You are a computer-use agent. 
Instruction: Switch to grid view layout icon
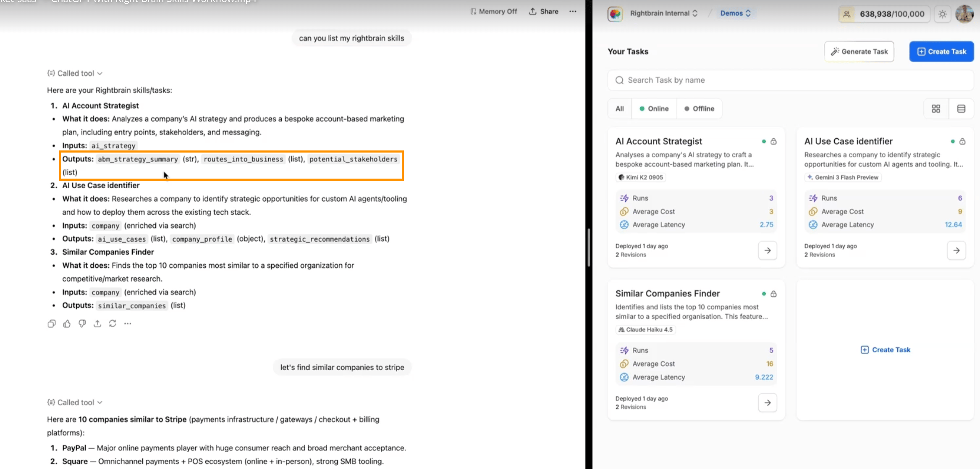point(936,109)
